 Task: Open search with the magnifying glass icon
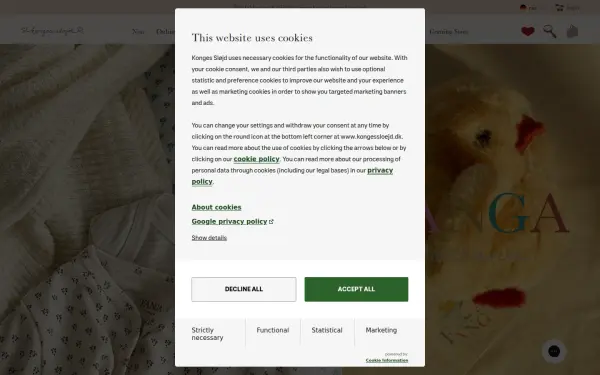(x=550, y=31)
